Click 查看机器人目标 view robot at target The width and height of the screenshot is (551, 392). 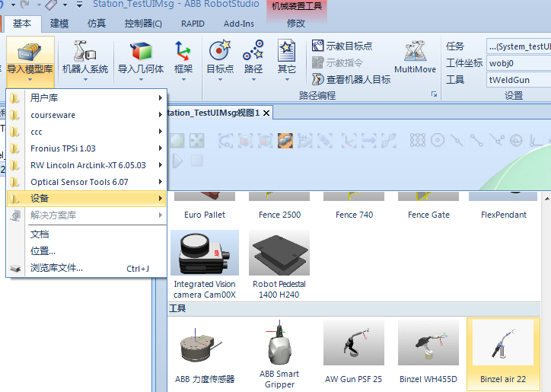coord(351,79)
